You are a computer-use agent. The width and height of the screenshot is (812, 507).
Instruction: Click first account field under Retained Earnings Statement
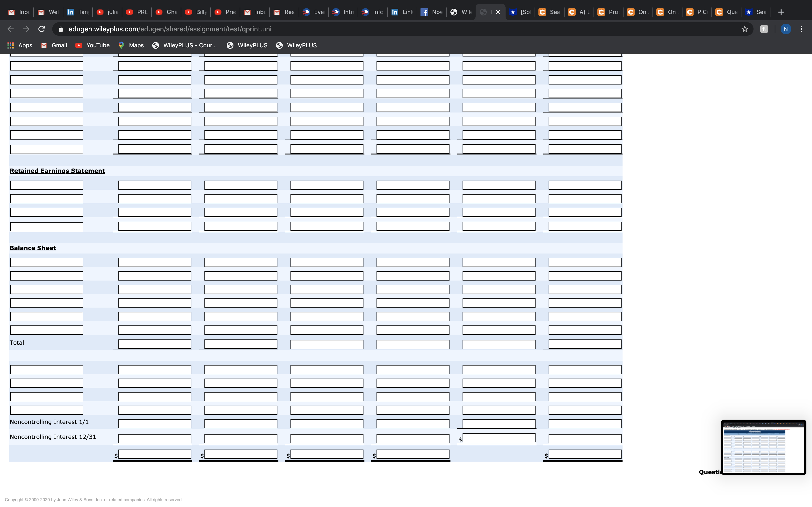pyautogui.click(x=47, y=185)
